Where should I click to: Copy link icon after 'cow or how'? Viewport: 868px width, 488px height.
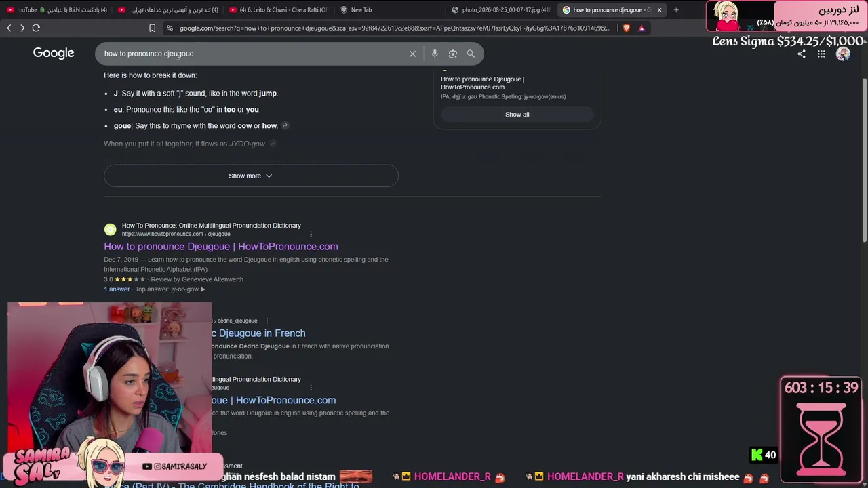point(285,125)
